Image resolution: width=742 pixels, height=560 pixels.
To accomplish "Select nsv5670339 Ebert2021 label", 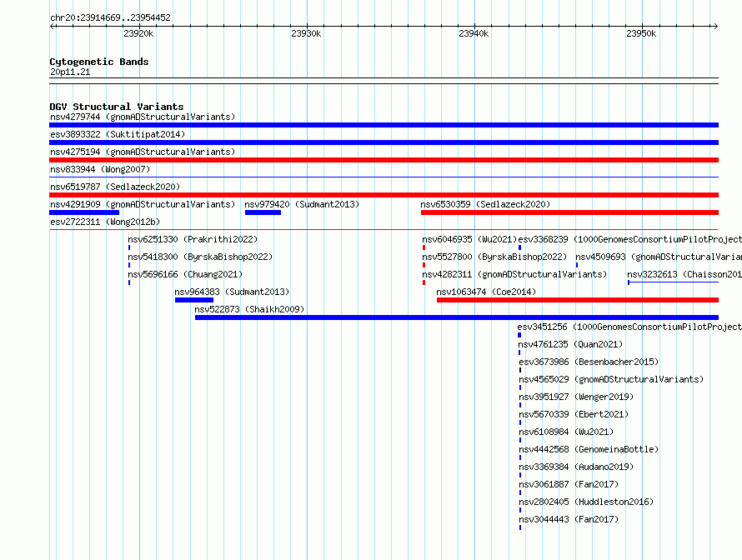I will click(574, 414).
